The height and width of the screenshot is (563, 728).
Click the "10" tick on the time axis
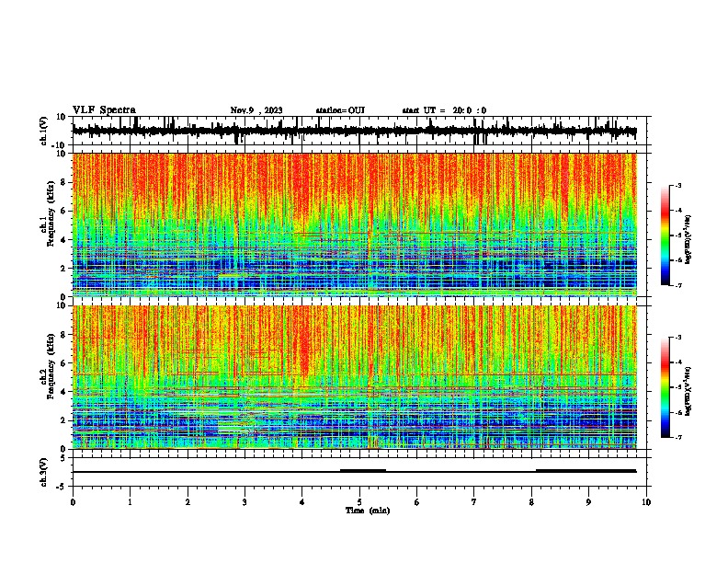coord(646,502)
